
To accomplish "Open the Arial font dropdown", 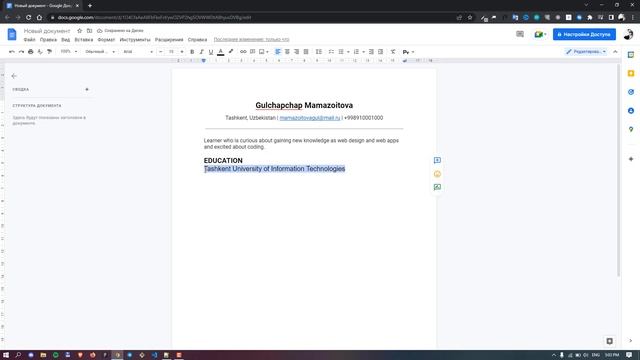I will 138,52.
